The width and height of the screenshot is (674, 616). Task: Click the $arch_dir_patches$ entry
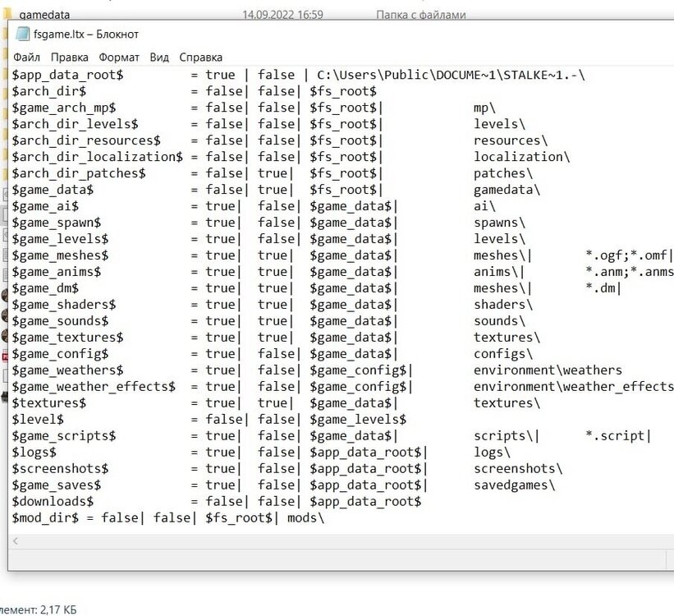79,173
